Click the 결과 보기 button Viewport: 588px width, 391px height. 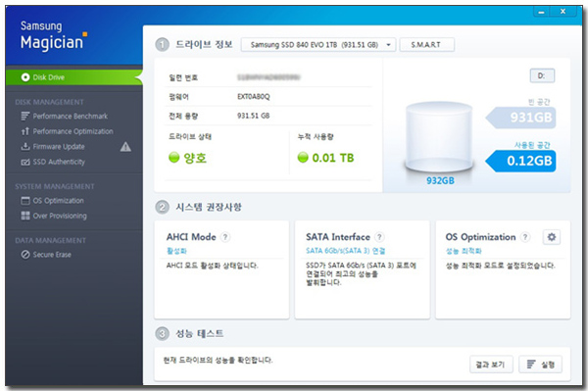coord(491,365)
